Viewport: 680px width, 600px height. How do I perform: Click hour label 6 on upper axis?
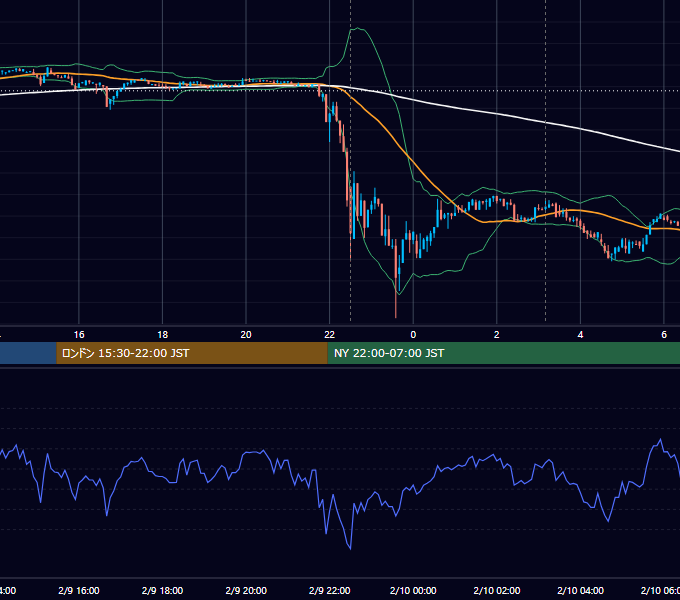point(664,335)
